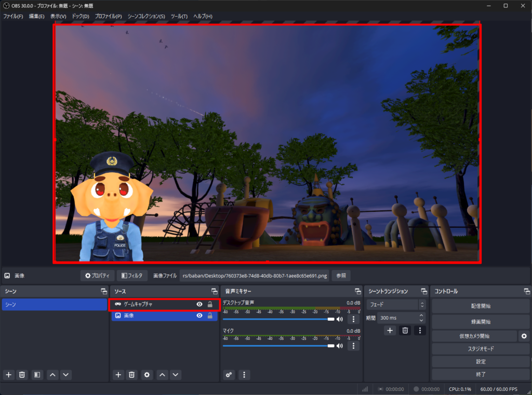This screenshot has height=395, width=532.
Task: Click the 録画開始 button
Action: 480,322
